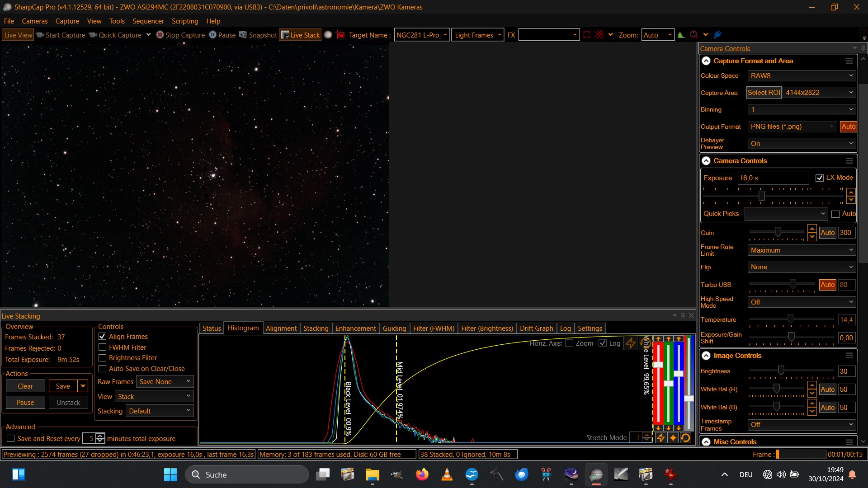Apply auto-stretch lightning icon below colour sliders
This screenshot has height=488, width=868.
(660, 438)
